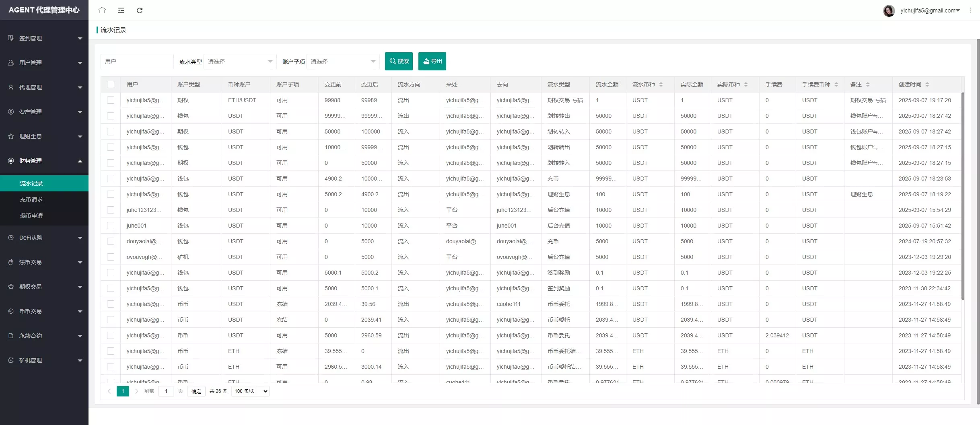Toggle the select-all checkbox in table header
Screen dimensions: 980x425
coord(111,84)
